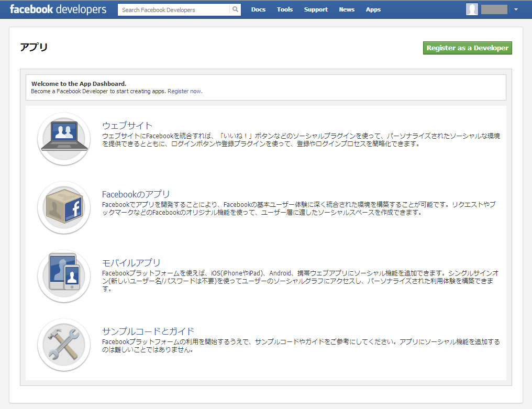Go to facebook developers logo home
The height and width of the screenshot is (409, 532).
pos(58,9)
